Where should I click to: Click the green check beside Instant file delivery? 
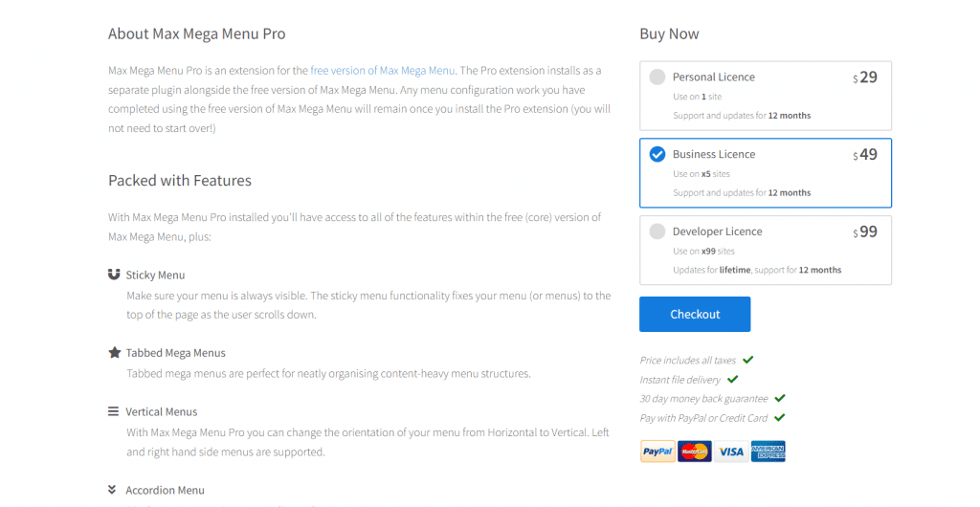pos(733,380)
